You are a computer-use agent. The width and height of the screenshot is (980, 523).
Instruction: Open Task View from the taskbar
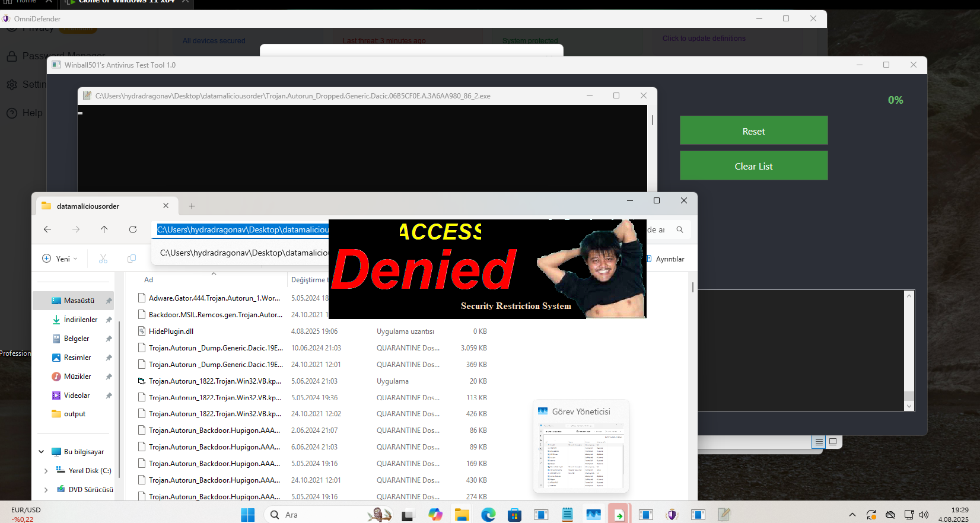(x=407, y=515)
